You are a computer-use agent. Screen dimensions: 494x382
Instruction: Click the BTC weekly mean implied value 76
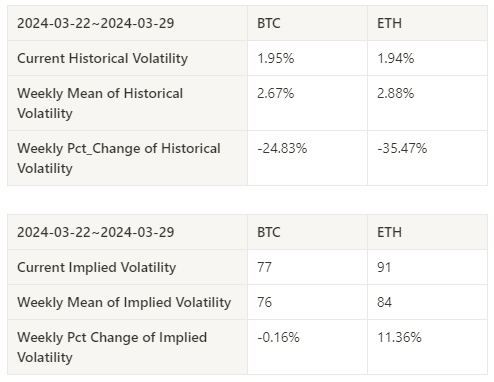(264, 302)
